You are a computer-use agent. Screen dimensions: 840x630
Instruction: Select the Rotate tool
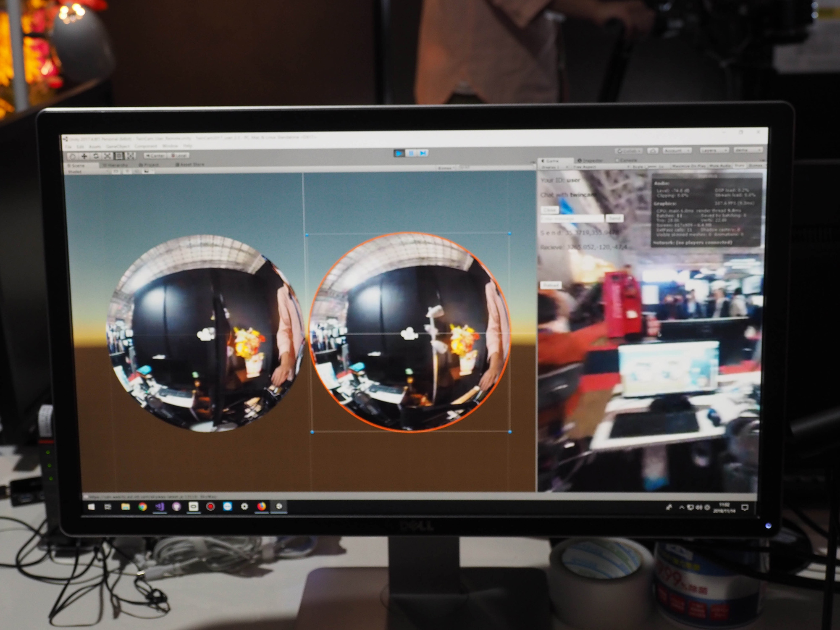coord(96,156)
